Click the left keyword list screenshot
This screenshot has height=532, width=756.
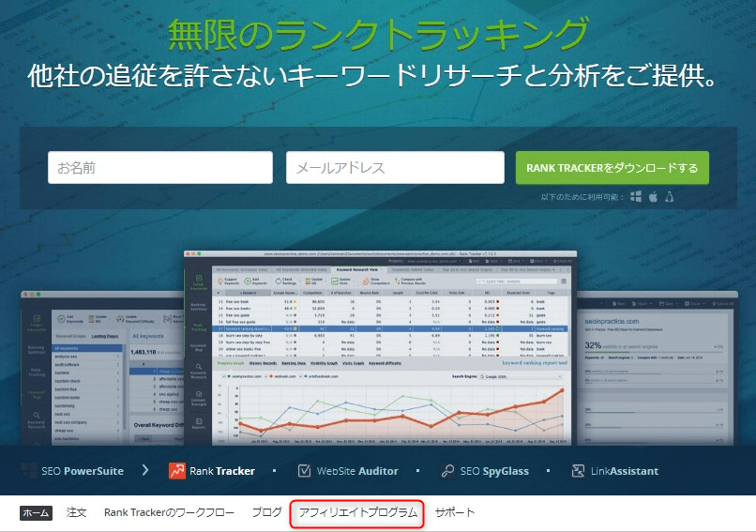[102, 368]
